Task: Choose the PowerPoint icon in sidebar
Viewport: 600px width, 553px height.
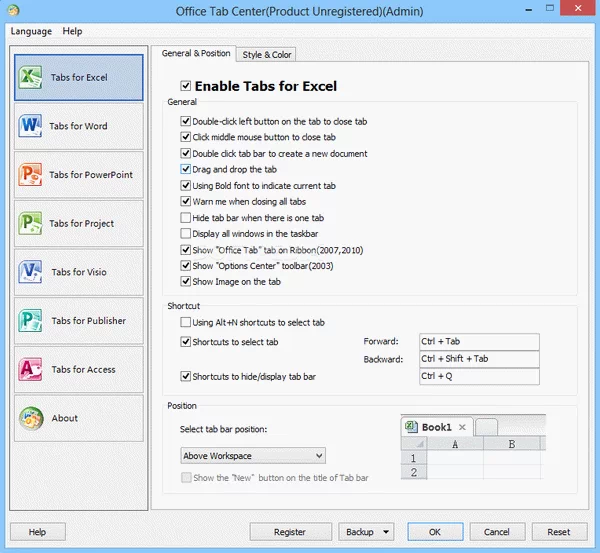Action: [x=31, y=175]
